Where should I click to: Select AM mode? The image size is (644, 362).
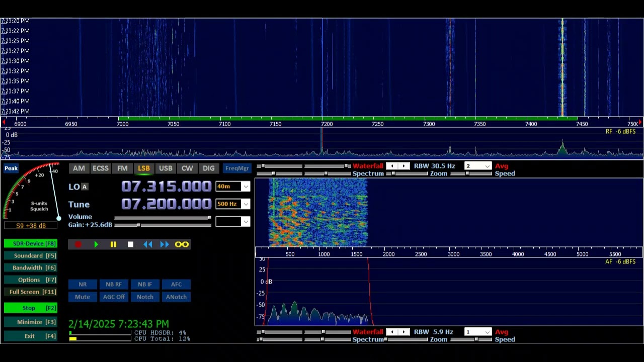point(79,168)
